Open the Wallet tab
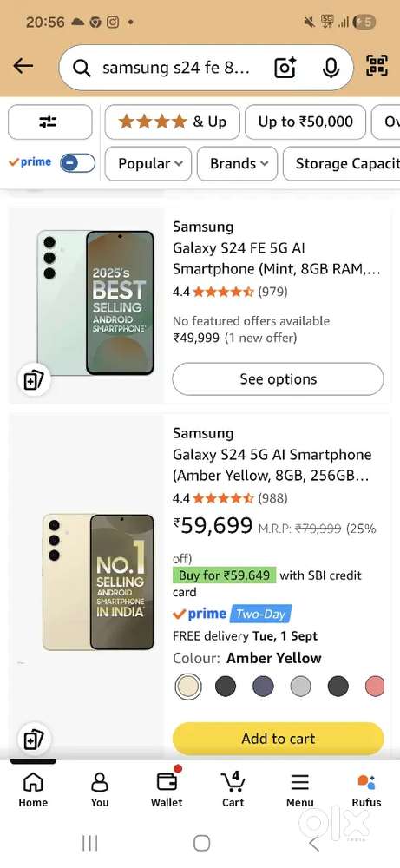The height and width of the screenshot is (868, 400). pos(167,789)
